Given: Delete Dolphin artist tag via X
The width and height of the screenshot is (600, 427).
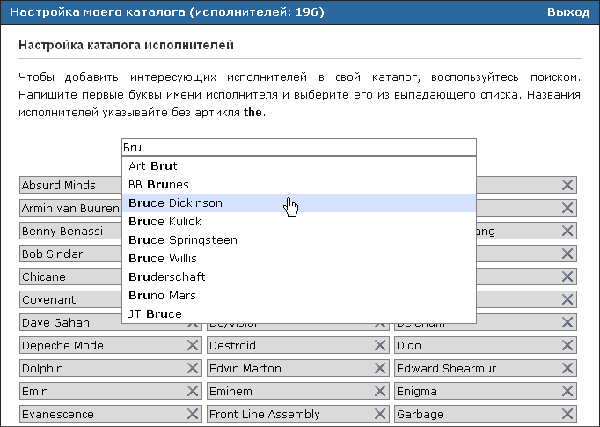Looking at the screenshot, I should pyautogui.click(x=192, y=368).
